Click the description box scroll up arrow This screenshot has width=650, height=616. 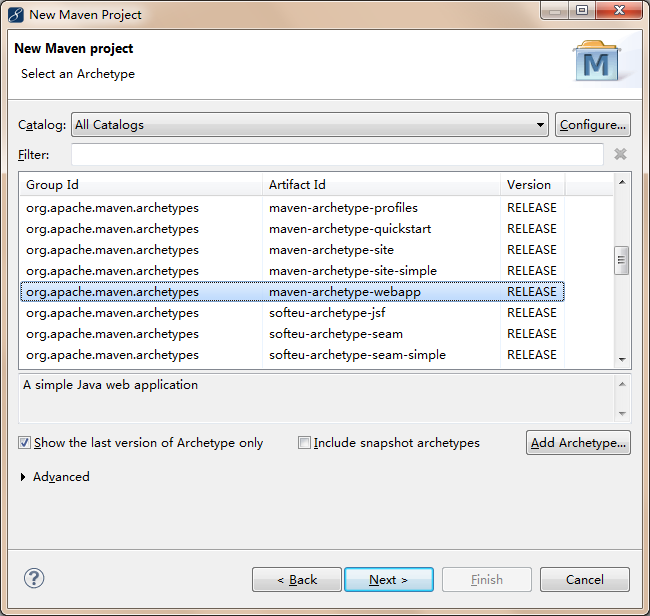pos(622,384)
